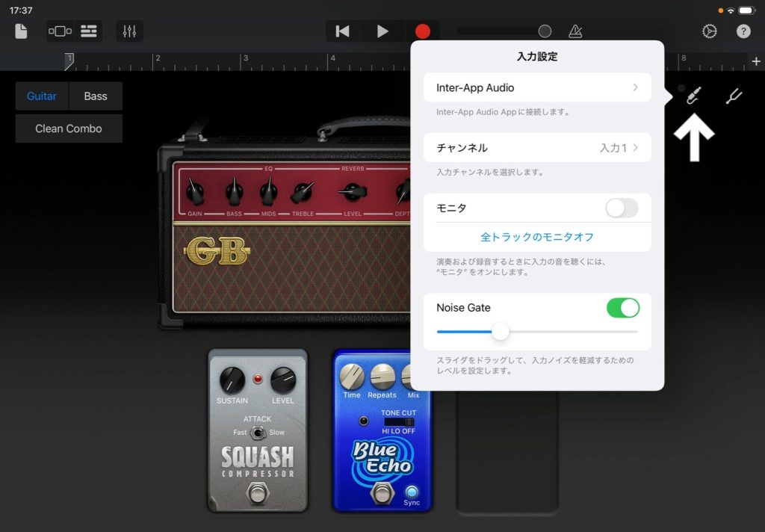Viewport: 765px width, 532px height.
Task: Open the track controls mixer icon
Action: (129, 31)
